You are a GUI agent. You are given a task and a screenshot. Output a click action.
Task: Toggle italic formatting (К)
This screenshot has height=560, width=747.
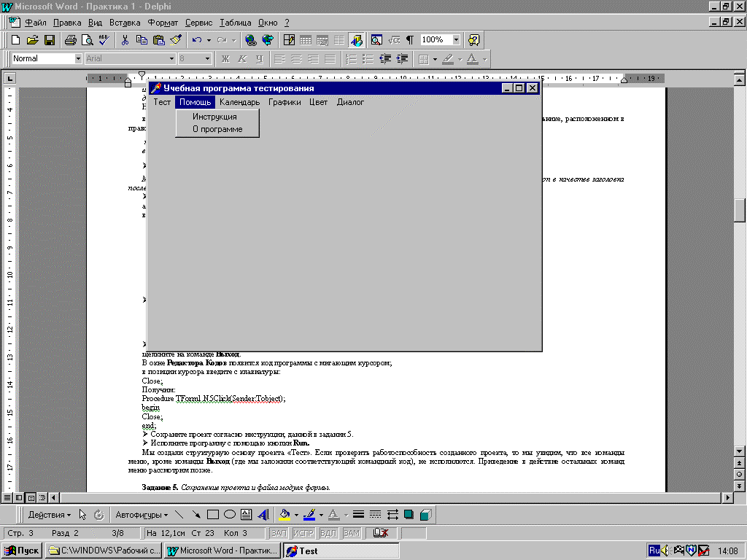[x=242, y=59]
